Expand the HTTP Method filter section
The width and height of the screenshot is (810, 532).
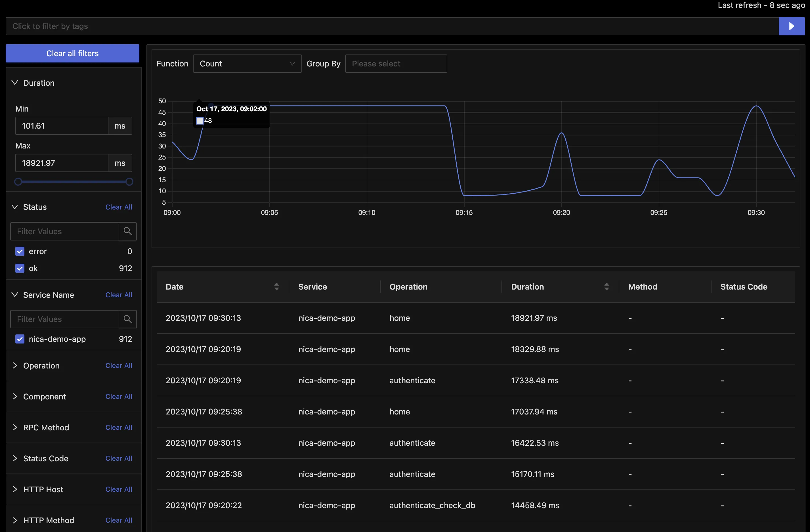[15, 520]
